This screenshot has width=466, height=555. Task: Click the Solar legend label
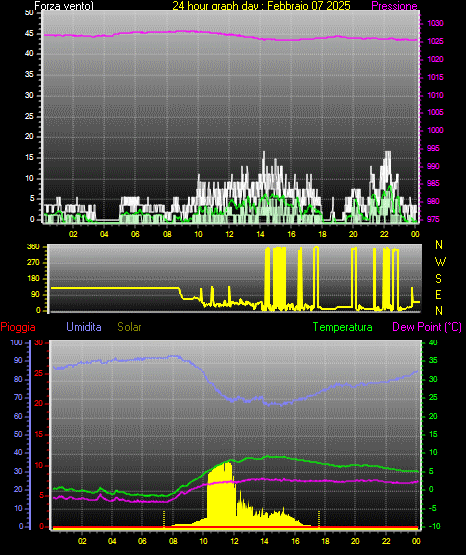click(x=130, y=327)
